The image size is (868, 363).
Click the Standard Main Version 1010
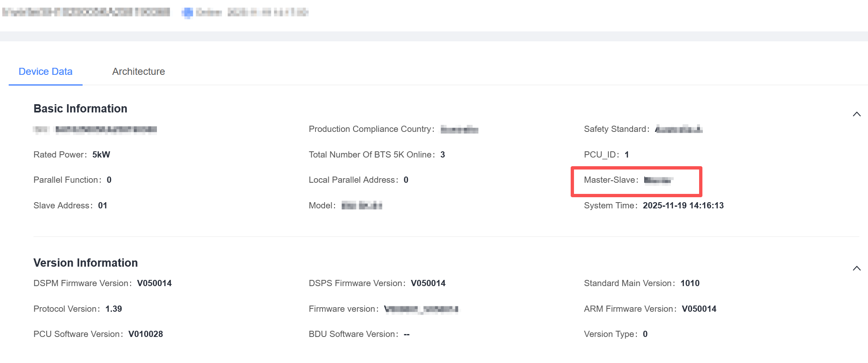pyautogui.click(x=690, y=283)
